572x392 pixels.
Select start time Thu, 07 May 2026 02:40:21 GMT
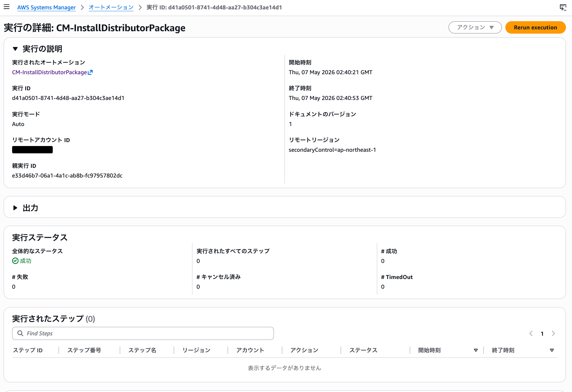tap(331, 72)
